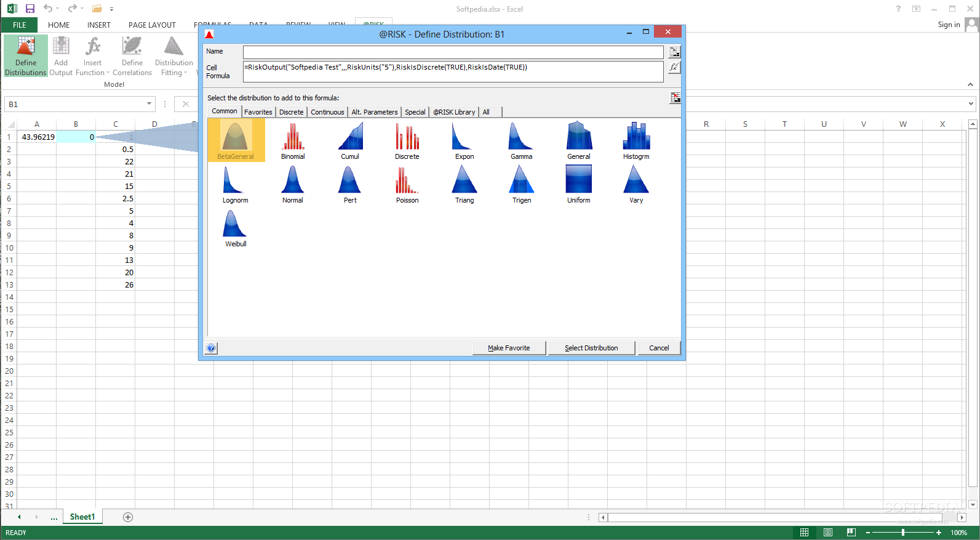Viewport: 980px width, 540px height.
Task: Open the help icon in dialog footer
Action: pyautogui.click(x=211, y=348)
